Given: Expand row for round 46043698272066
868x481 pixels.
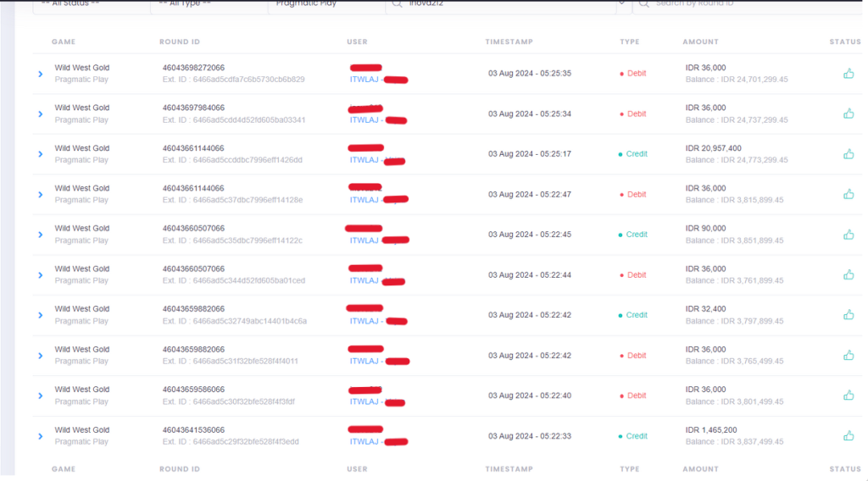Looking at the screenshot, I should tap(40, 74).
